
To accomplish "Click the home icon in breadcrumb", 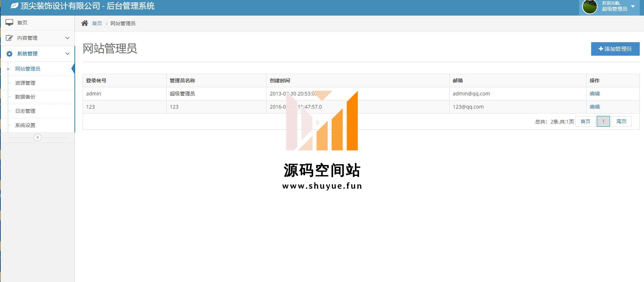I will 84,23.
